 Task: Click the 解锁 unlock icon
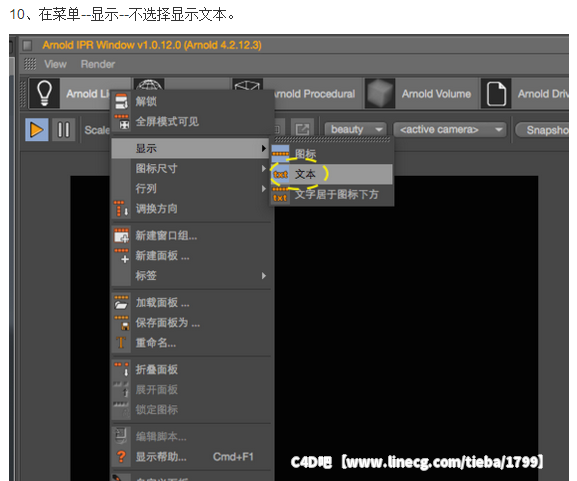(x=121, y=101)
